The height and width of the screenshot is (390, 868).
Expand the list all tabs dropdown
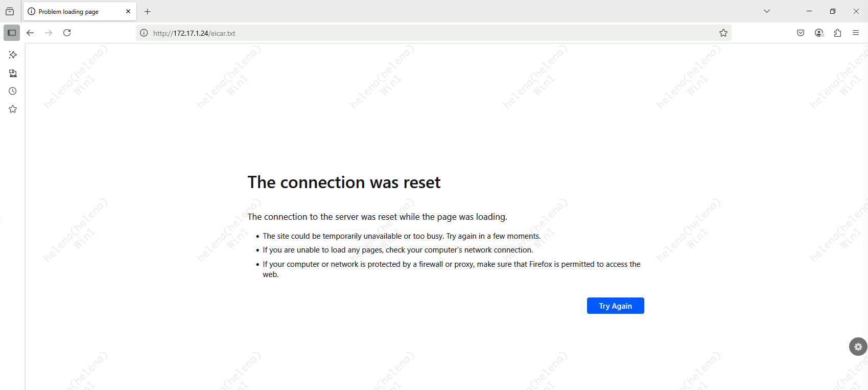click(767, 11)
